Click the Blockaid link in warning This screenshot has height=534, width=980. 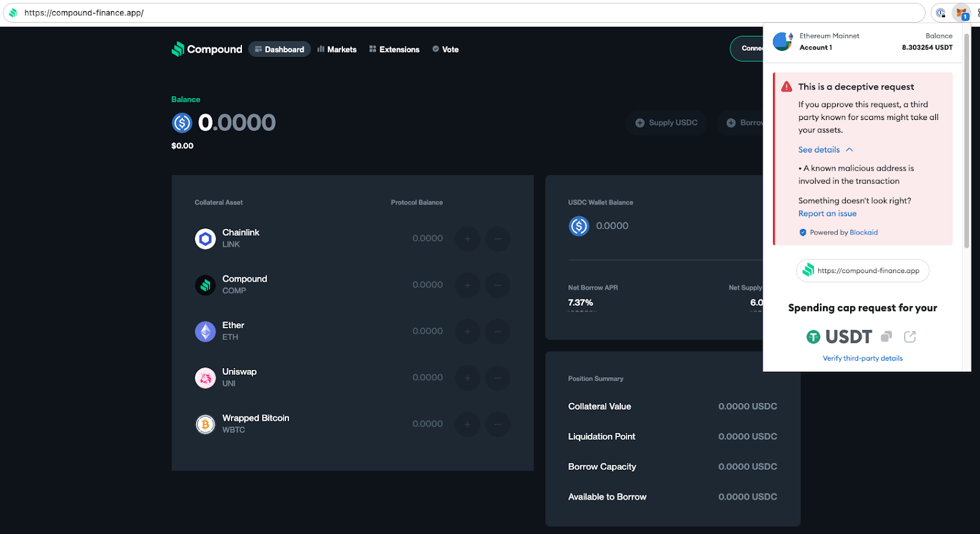[864, 233]
